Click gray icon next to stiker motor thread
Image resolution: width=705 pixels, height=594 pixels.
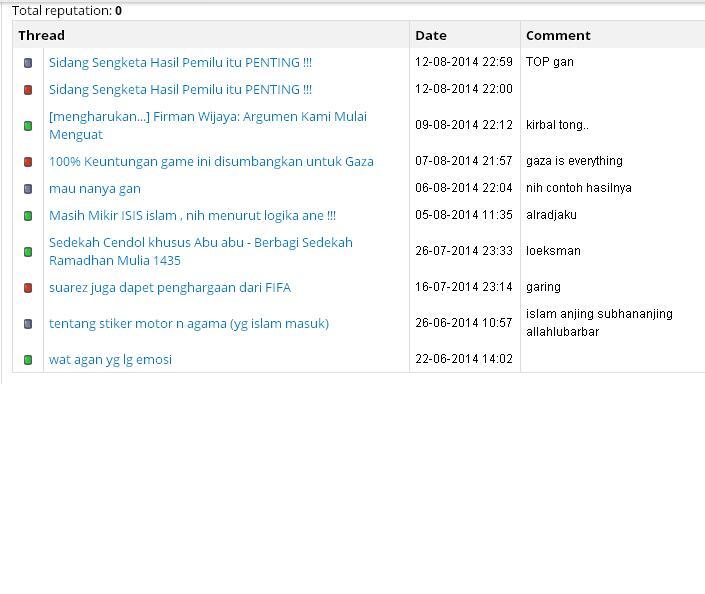click(x=28, y=323)
